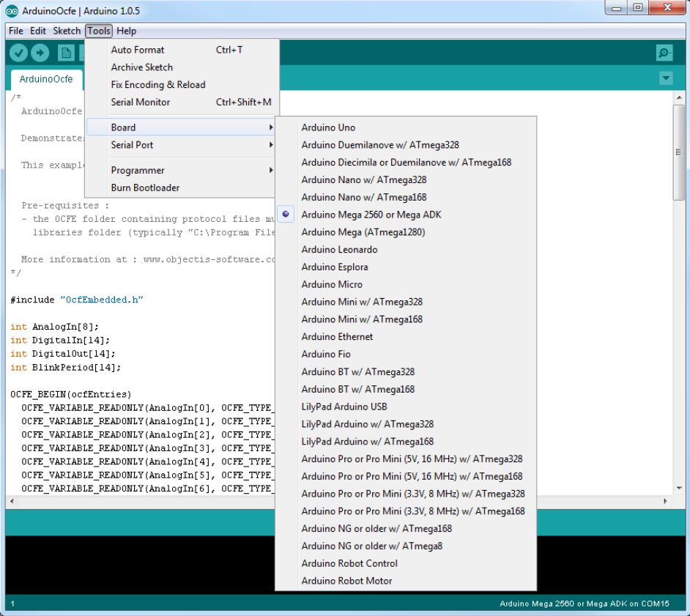This screenshot has width=690, height=616.
Task: Click horizontal scrollbar left arrow
Action: [x=12, y=501]
